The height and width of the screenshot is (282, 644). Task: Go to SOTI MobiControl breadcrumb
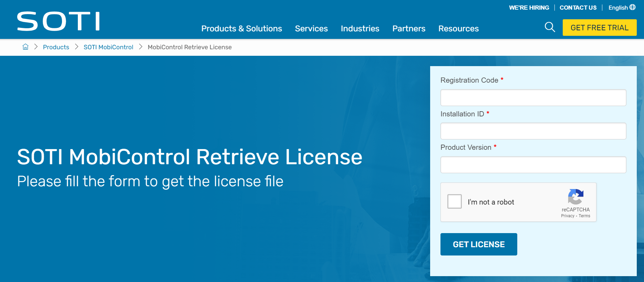pyautogui.click(x=108, y=47)
